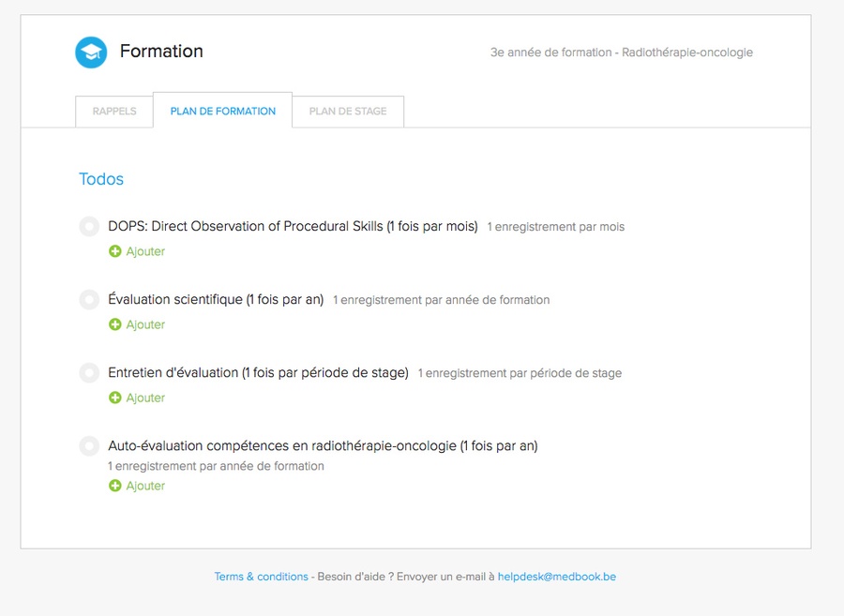Toggle the status circle next to Auto-évaluation compétences
Screen dimensions: 844x616
tap(89, 446)
